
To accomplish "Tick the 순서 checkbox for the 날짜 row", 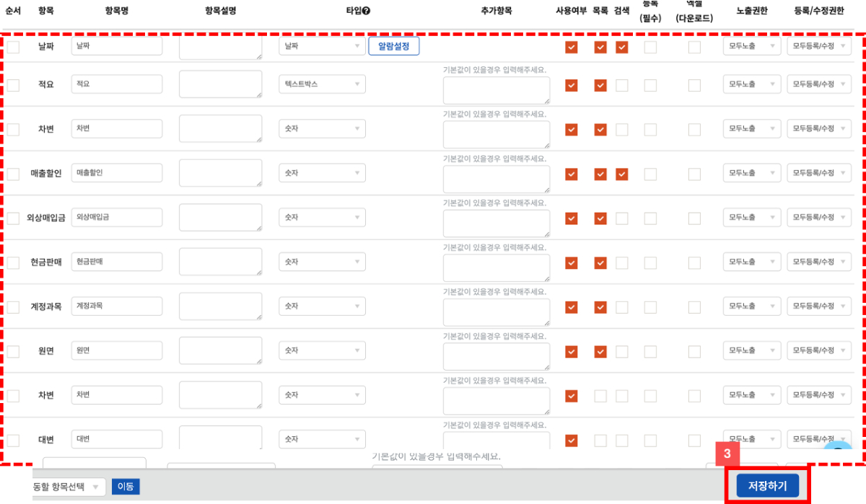I will [13, 48].
